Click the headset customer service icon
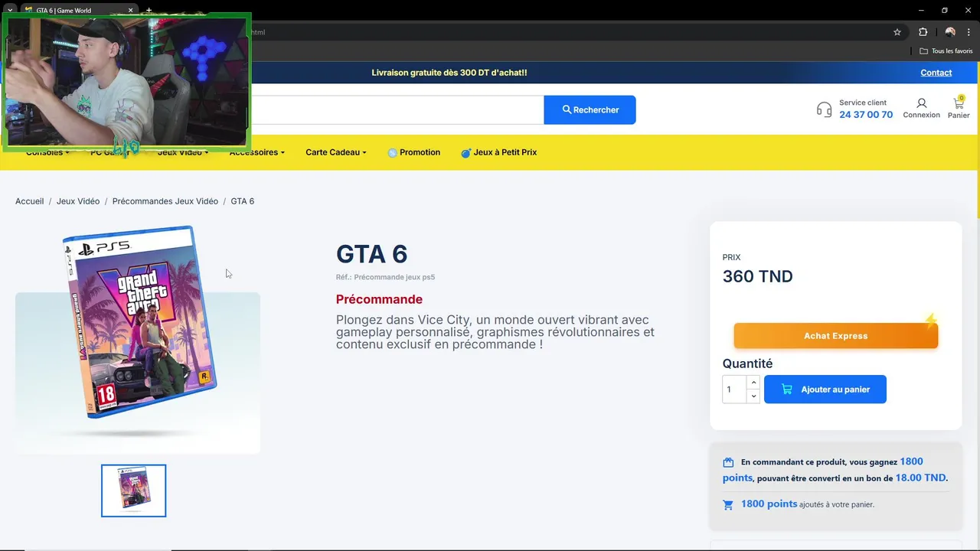The height and width of the screenshot is (551, 980). pyautogui.click(x=824, y=109)
